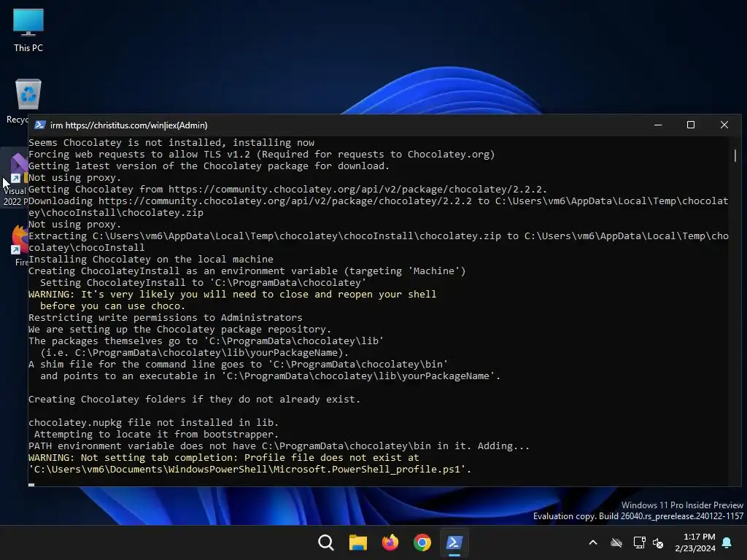747x560 pixels.
Task: Launch File Explorer from the taskbar
Action: (x=357, y=542)
